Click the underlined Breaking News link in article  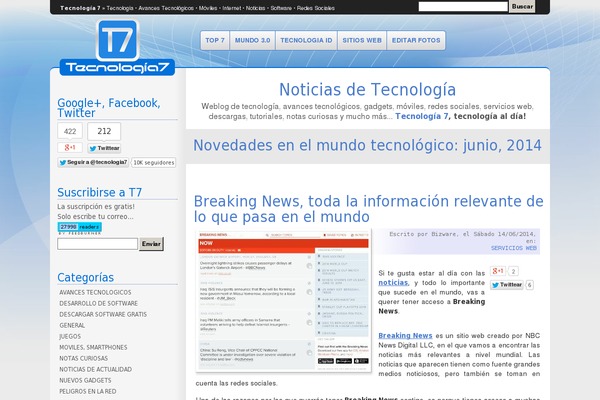pyautogui.click(x=405, y=336)
